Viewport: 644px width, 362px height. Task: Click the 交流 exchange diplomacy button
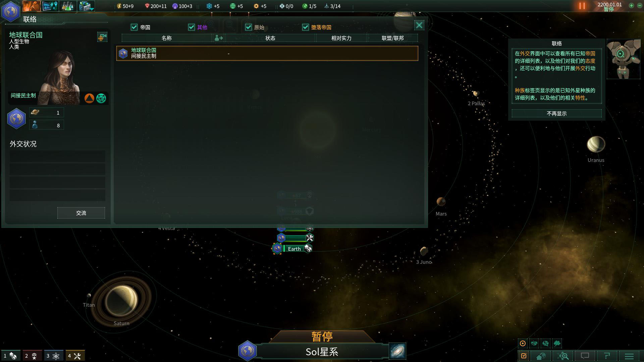[x=80, y=213]
